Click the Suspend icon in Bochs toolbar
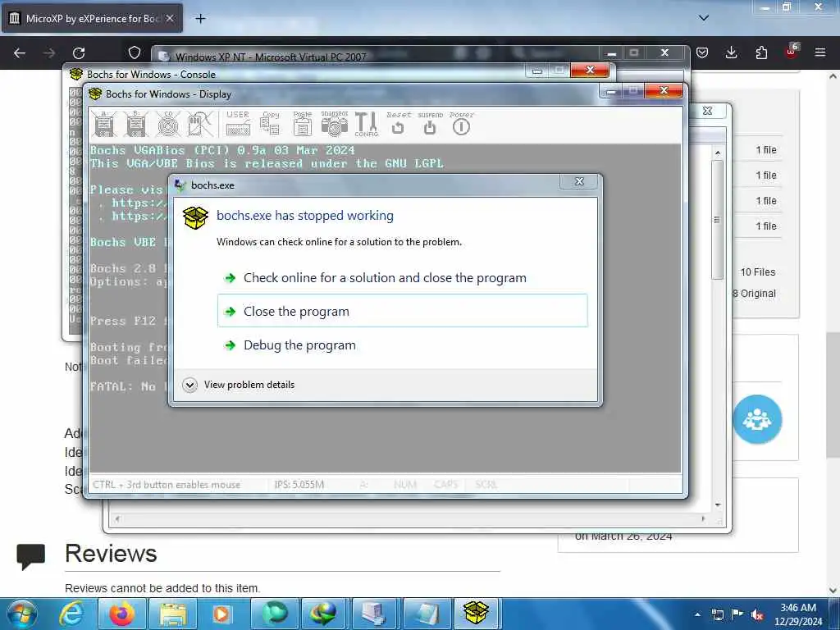 (x=430, y=123)
